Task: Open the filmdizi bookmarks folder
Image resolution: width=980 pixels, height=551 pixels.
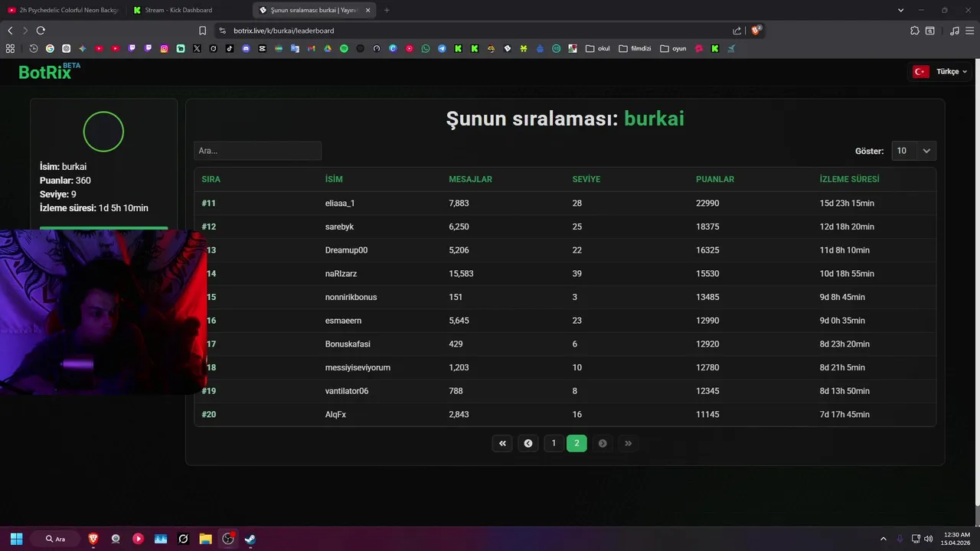Action: click(x=635, y=48)
